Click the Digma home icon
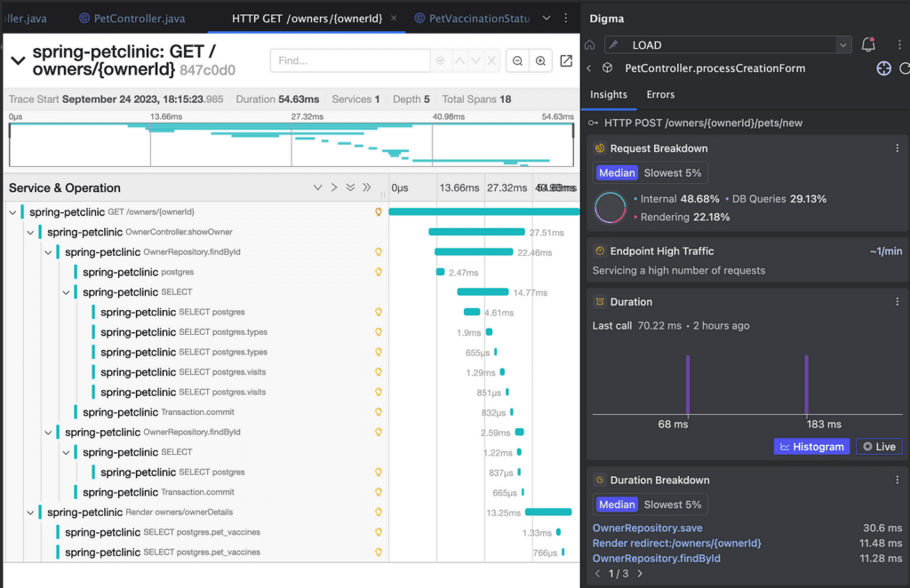 tap(589, 44)
